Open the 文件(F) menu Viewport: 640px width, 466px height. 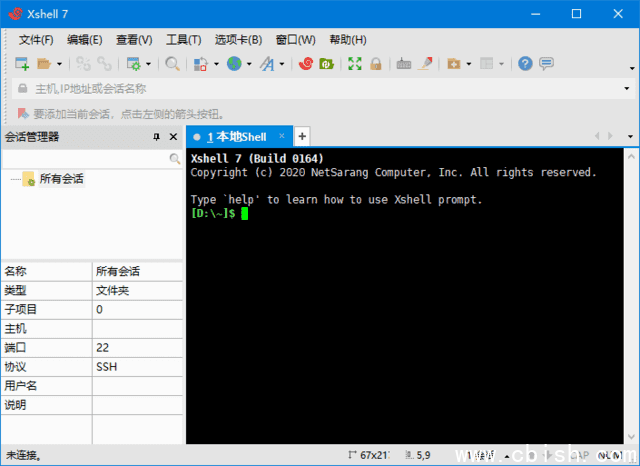(36, 40)
